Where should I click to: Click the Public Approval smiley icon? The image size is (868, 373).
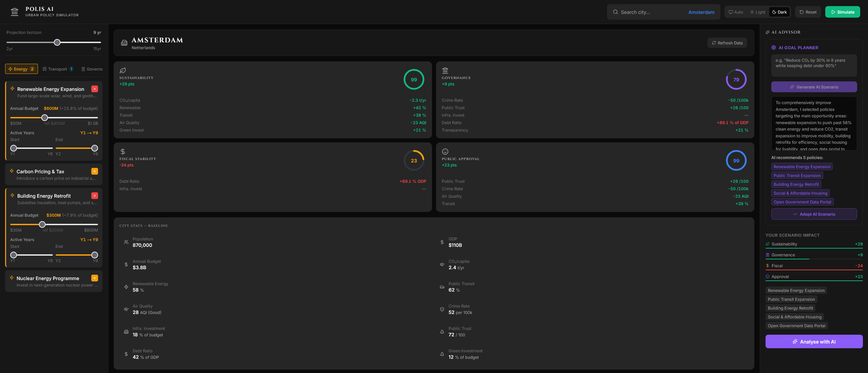coord(445,152)
